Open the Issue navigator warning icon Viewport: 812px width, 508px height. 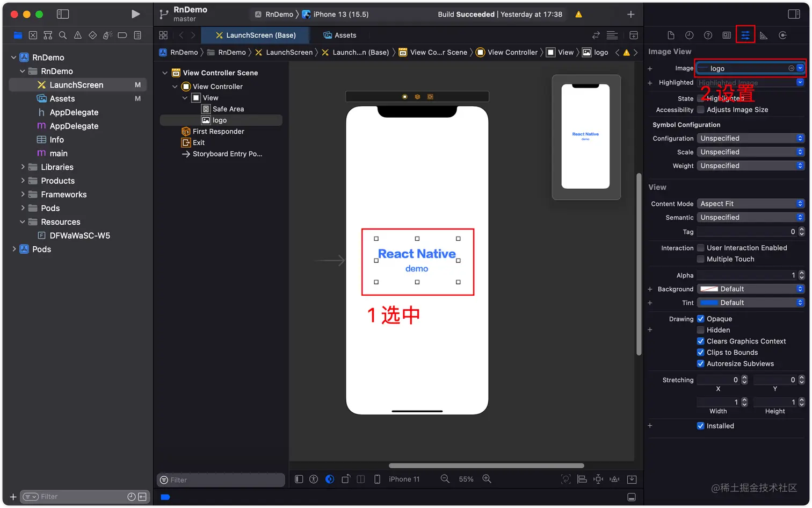coord(78,35)
